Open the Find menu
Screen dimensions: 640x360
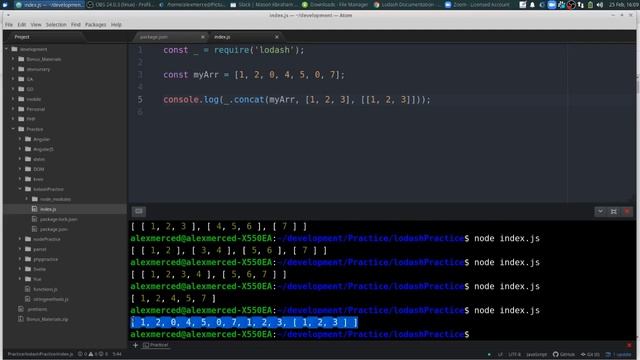coord(76,25)
